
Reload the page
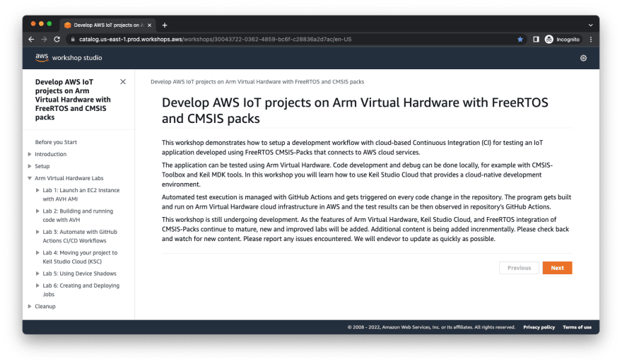click(57, 40)
